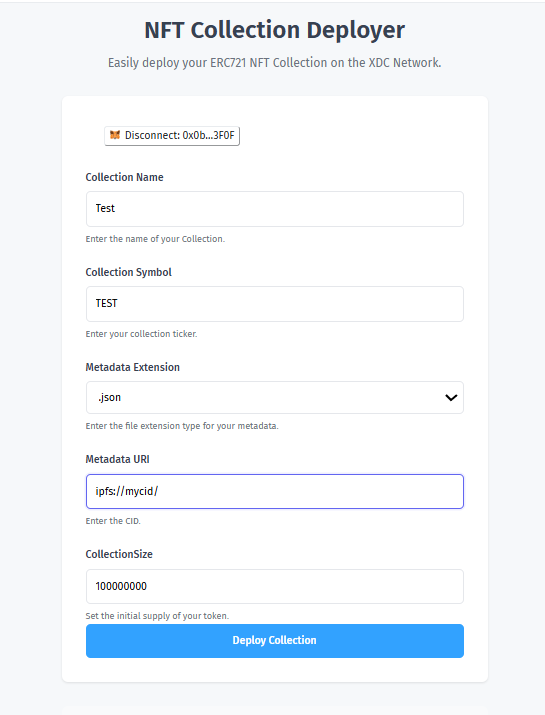The image size is (545, 715).
Task: Disconnect wallet 0x0b...3F0F
Action: click(172, 135)
